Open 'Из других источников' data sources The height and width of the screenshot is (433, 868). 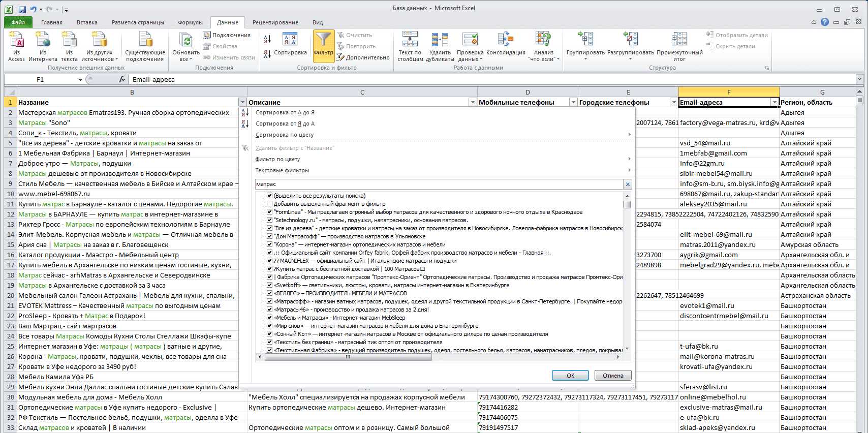pos(100,46)
